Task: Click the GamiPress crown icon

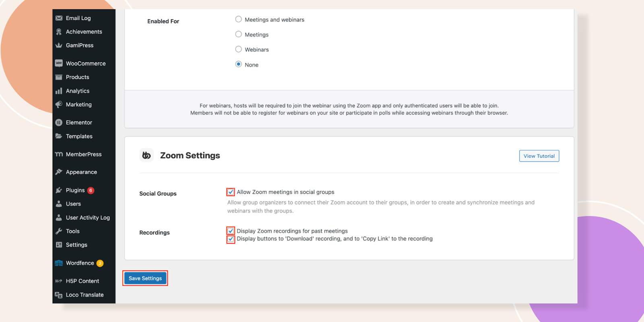Action: [x=59, y=45]
